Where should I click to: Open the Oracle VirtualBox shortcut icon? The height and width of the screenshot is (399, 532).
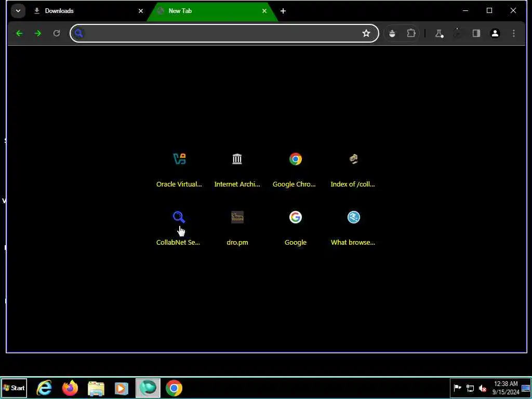(179, 159)
